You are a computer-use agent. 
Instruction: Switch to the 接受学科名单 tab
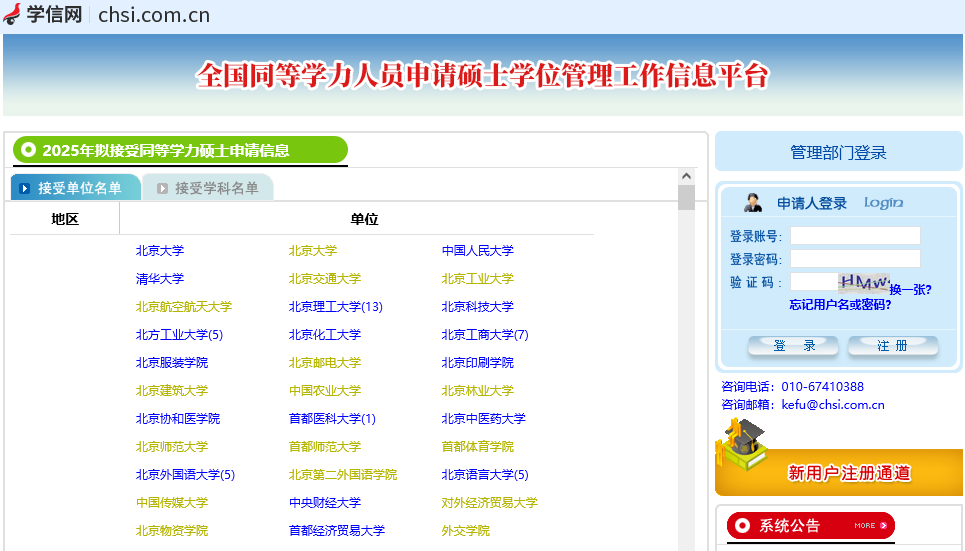pyautogui.click(x=208, y=188)
